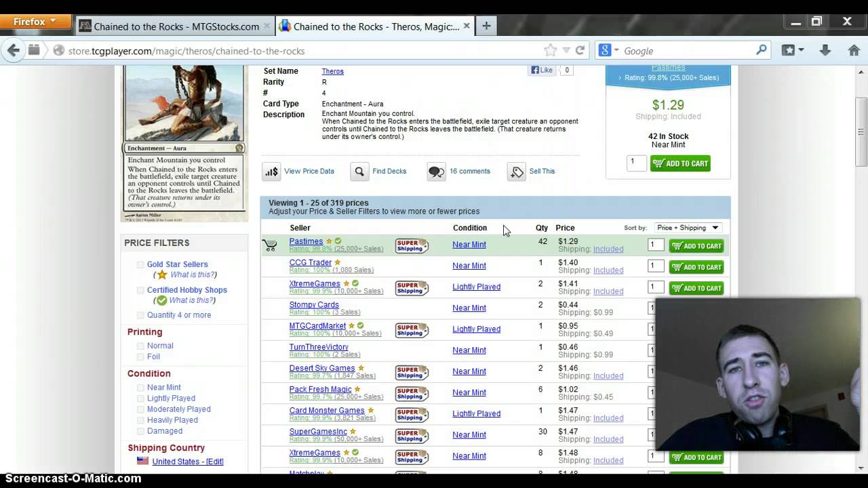This screenshot has height=488, width=868.
Task: Open a new tab with the plus button
Action: [x=486, y=26]
